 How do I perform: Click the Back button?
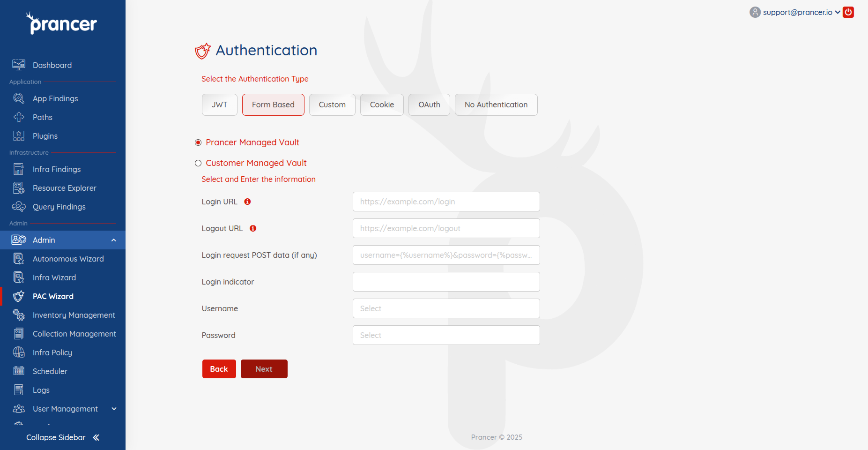[x=219, y=369]
